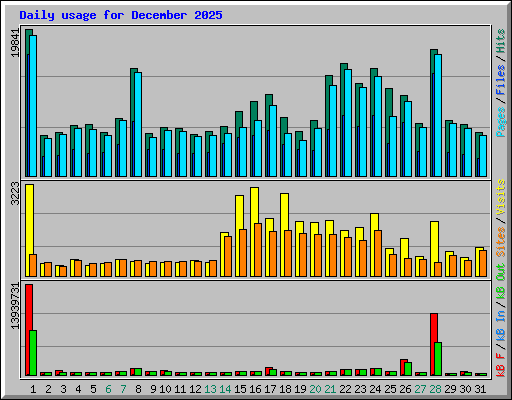Select x-axis day label 17
The width and height of the screenshot is (512, 400).
(270, 389)
